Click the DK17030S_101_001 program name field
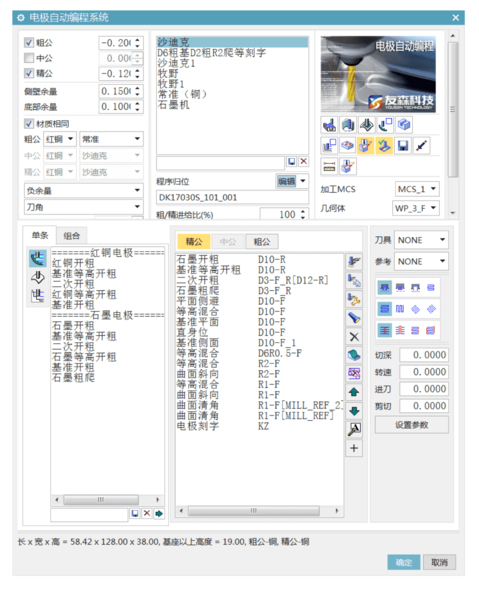 pyautogui.click(x=232, y=197)
